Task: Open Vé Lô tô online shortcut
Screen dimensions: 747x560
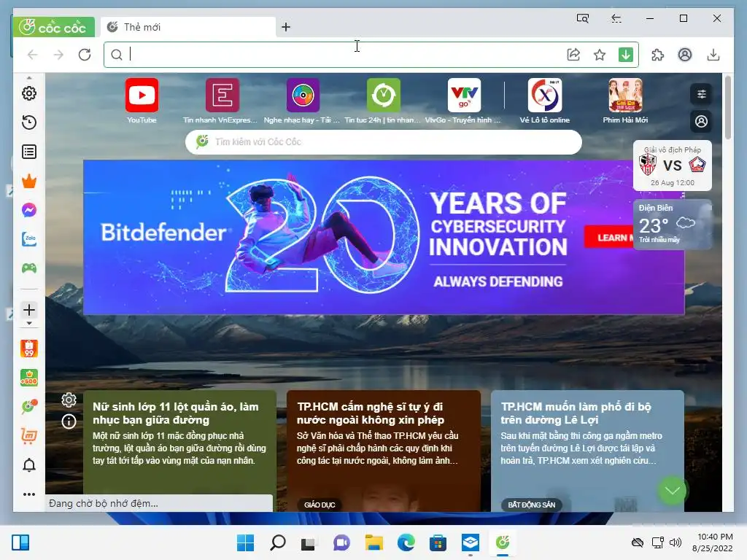Action: [545, 101]
